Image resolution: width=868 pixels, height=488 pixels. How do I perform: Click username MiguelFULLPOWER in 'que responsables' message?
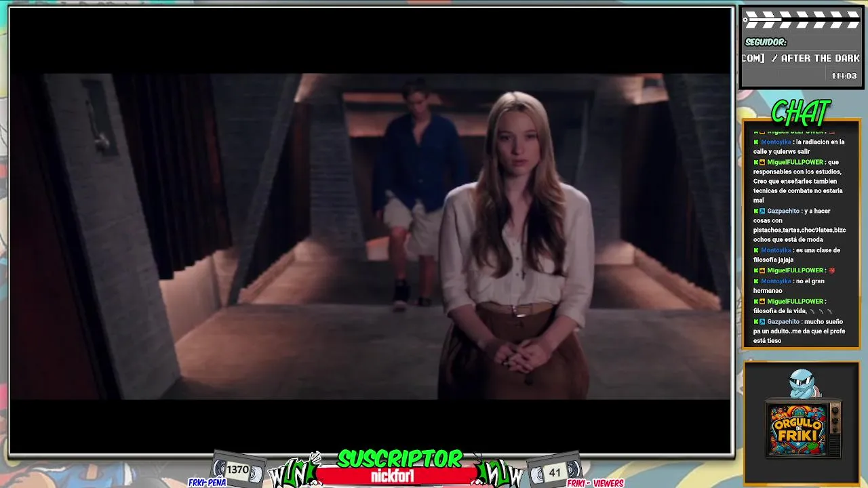click(795, 163)
